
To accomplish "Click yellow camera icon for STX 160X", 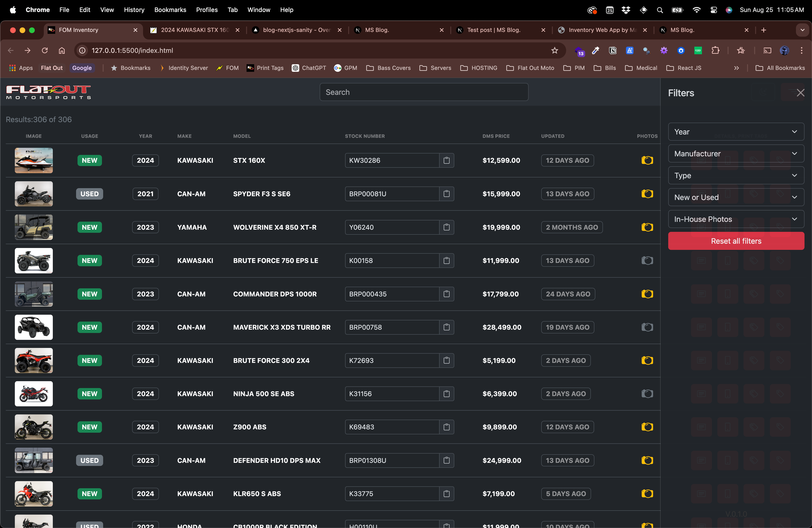I will (647, 160).
